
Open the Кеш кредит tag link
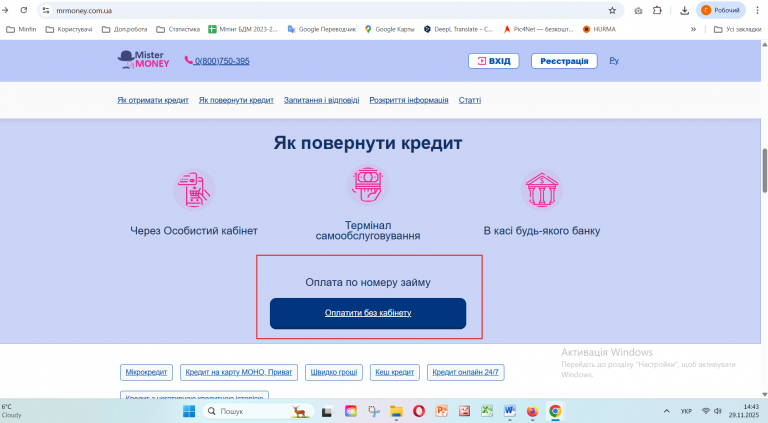(x=394, y=372)
